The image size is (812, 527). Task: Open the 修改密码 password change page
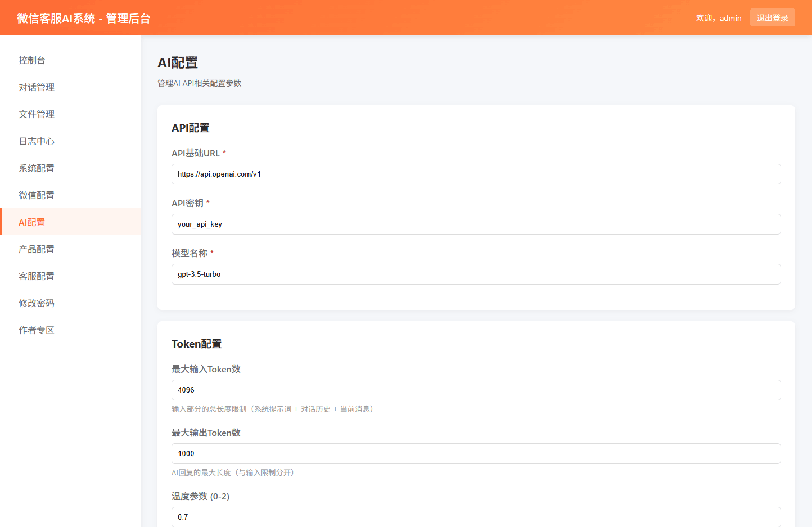tap(36, 303)
